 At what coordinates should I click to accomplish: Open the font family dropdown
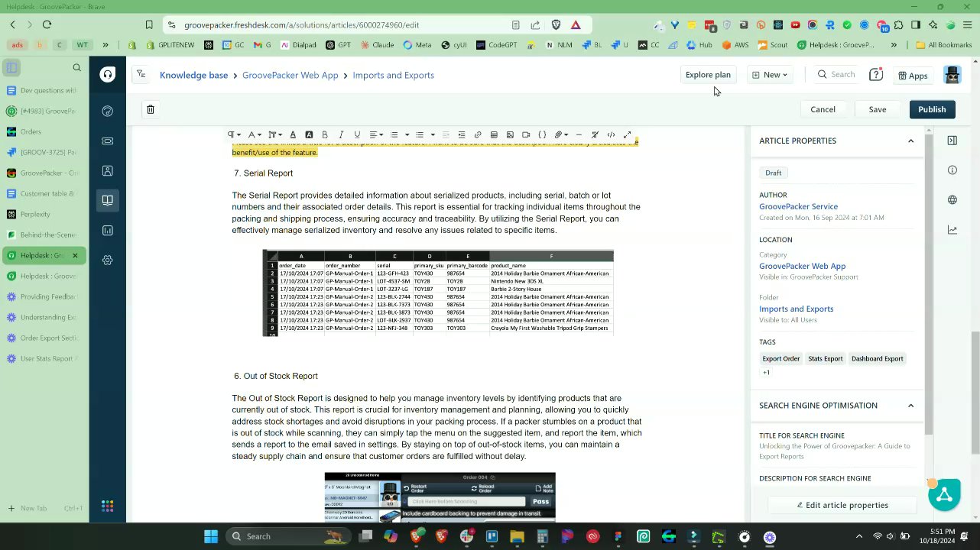(255, 134)
